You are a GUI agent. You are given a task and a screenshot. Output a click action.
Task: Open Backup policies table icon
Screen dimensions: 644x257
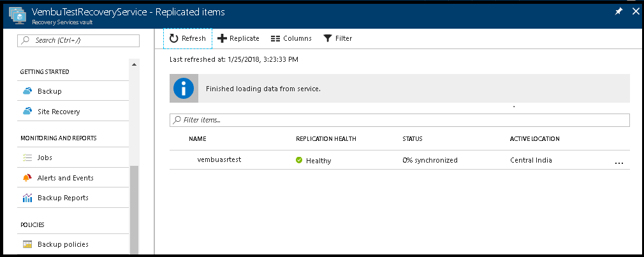point(27,244)
